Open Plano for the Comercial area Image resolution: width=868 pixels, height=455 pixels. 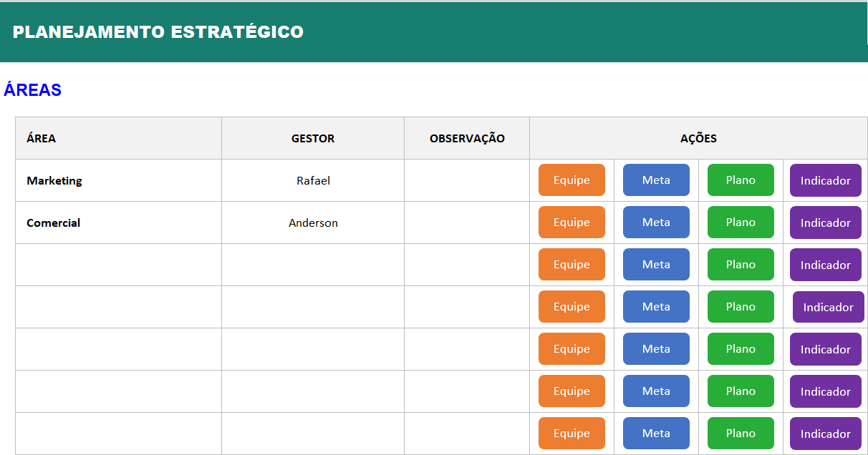pyautogui.click(x=741, y=222)
